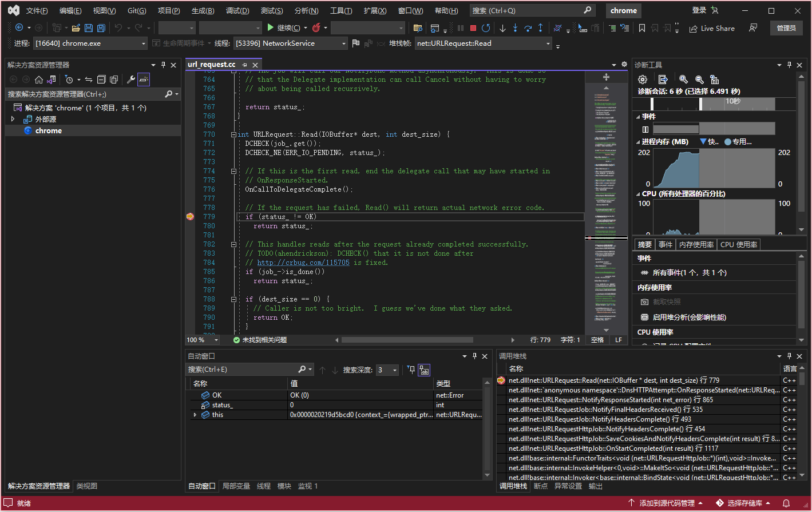Click the 管理员 button
The height and width of the screenshot is (512, 812).
[786, 28]
